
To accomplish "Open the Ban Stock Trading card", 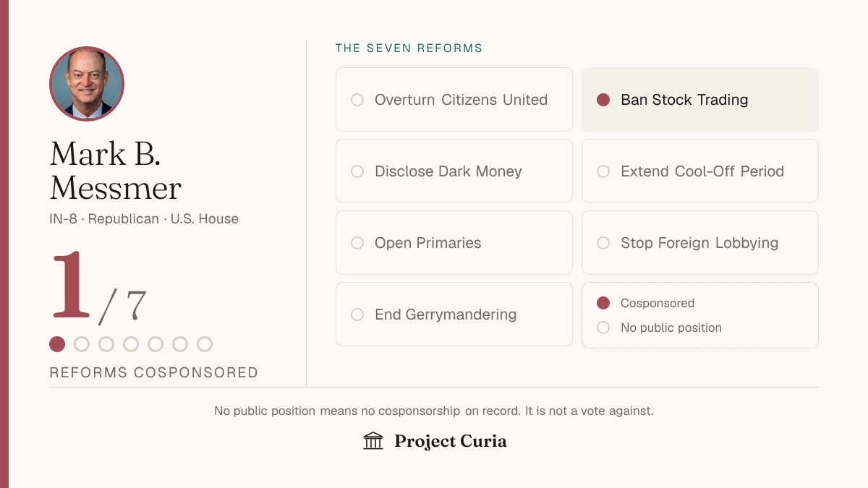I will click(x=700, y=100).
